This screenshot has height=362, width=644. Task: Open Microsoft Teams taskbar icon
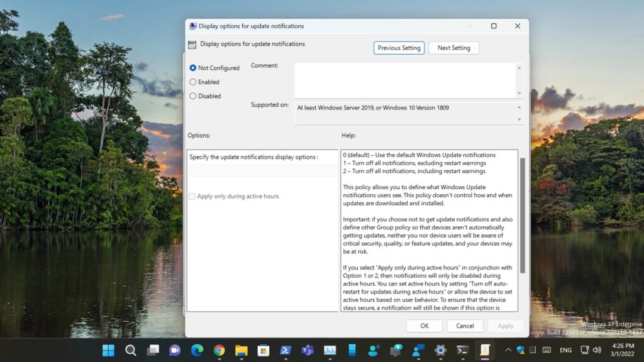point(308,350)
